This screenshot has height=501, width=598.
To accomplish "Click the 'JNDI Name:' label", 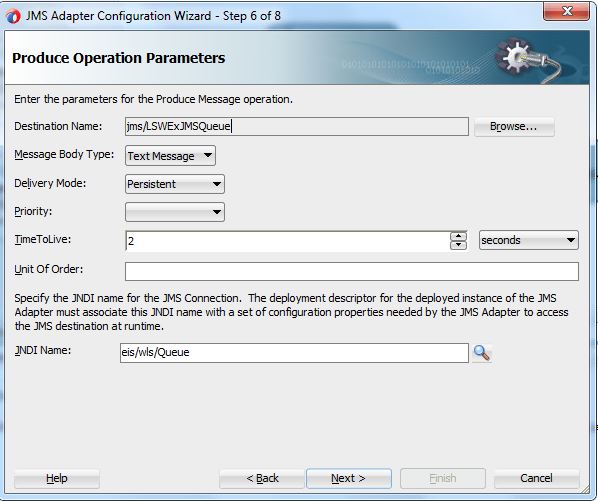I will pos(43,350).
